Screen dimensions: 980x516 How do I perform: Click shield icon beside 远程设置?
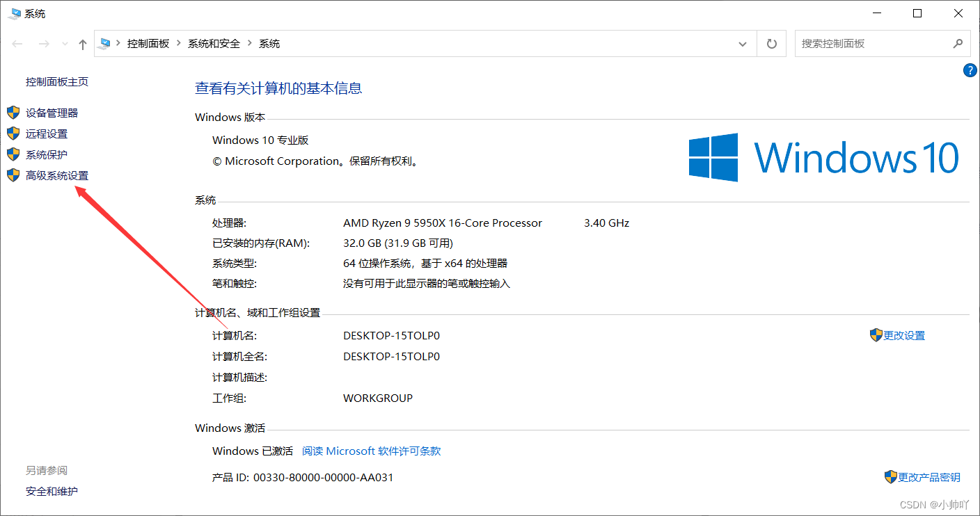pyautogui.click(x=13, y=134)
